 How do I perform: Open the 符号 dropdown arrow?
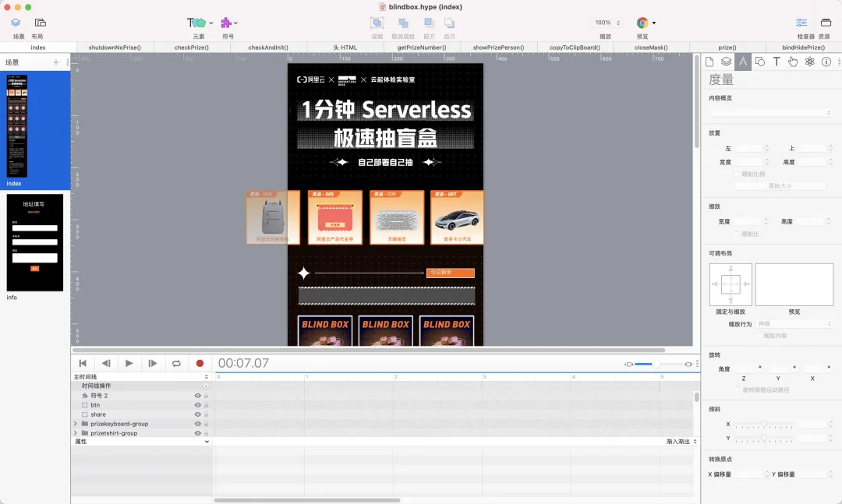point(235,23)
